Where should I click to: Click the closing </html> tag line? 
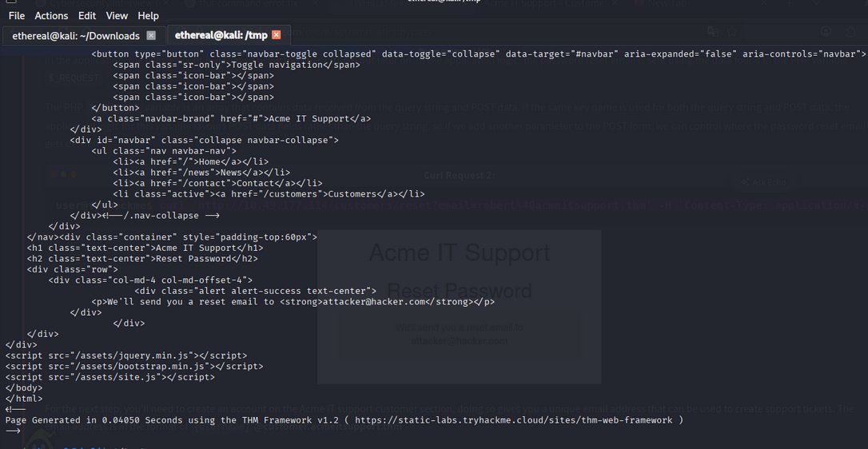click(x=24, y=399)
